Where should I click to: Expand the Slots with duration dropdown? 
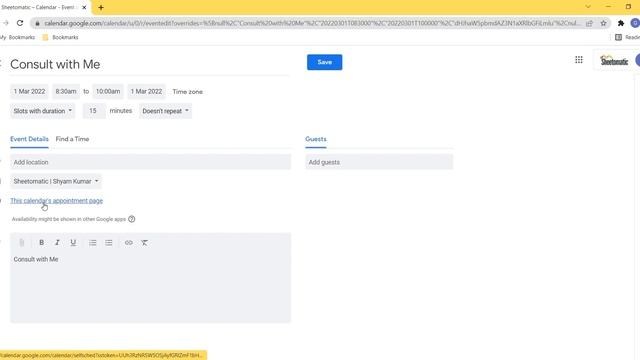(42, 111)
